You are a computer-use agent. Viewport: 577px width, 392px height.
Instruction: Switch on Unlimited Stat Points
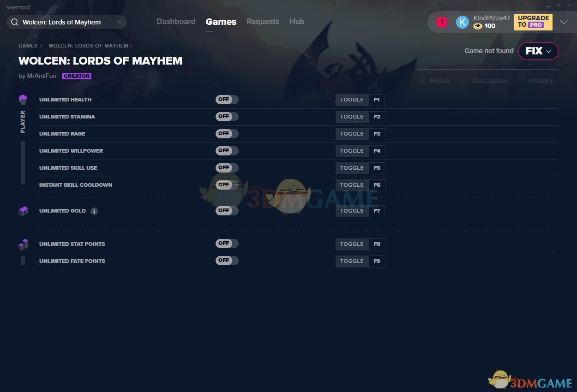pyautogui.click(x=227, y=244)
